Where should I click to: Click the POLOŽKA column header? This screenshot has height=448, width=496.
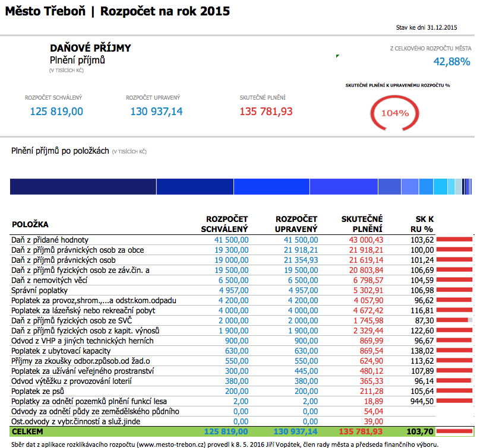click(x=30, y=224)
